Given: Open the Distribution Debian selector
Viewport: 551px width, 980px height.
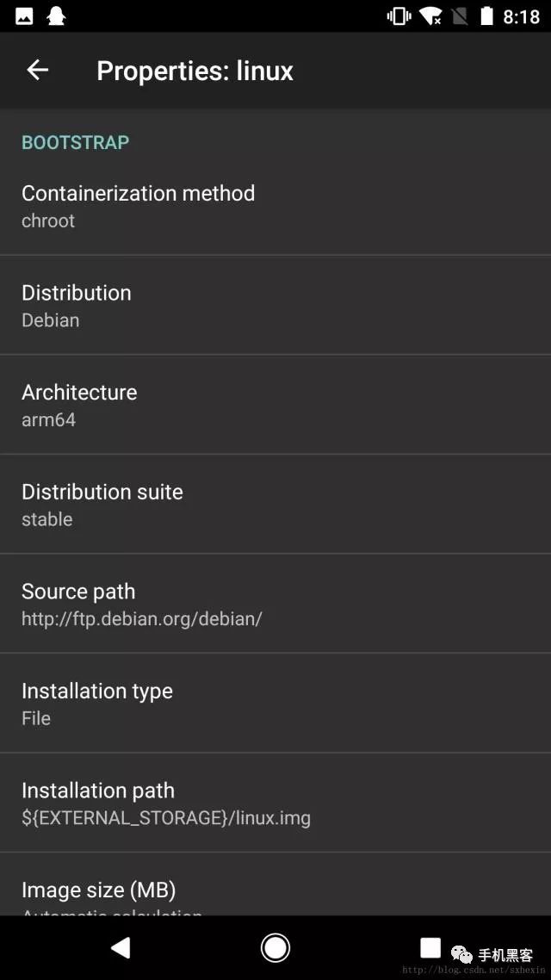Looking at the screenshot, I should (275, 305).
